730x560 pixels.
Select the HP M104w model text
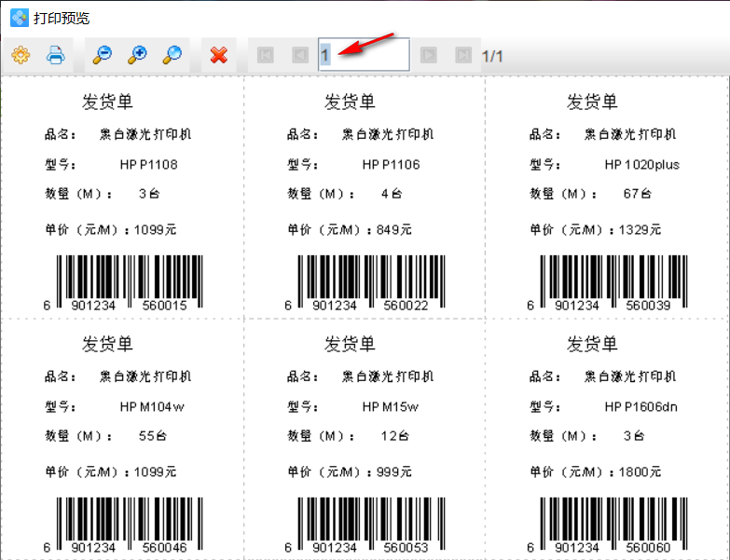point(152,407)
